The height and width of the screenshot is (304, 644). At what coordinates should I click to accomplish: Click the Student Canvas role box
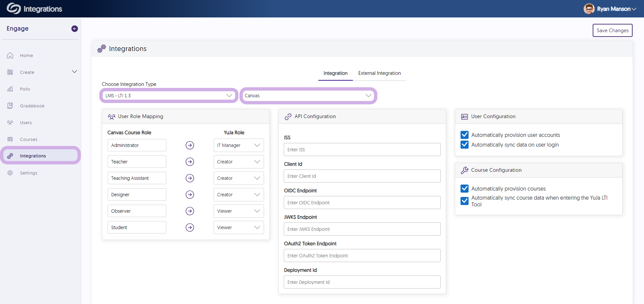[x=137, y=227]
